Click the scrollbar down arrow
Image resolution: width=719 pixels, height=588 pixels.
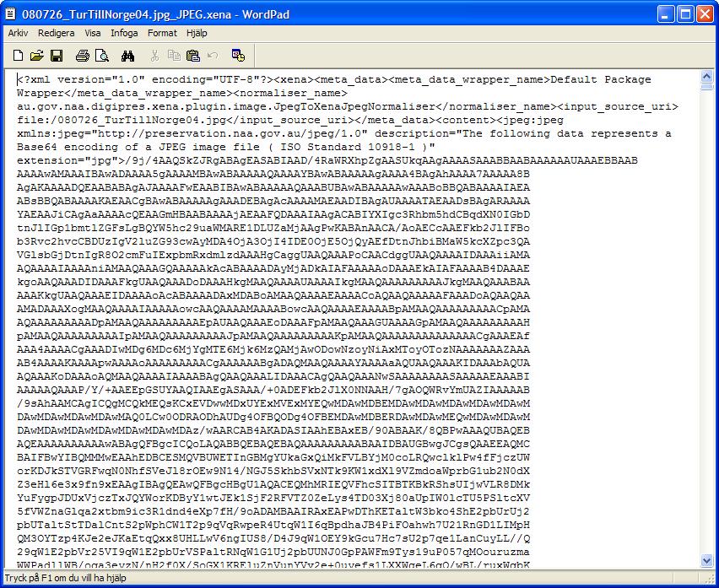(706, 560)
